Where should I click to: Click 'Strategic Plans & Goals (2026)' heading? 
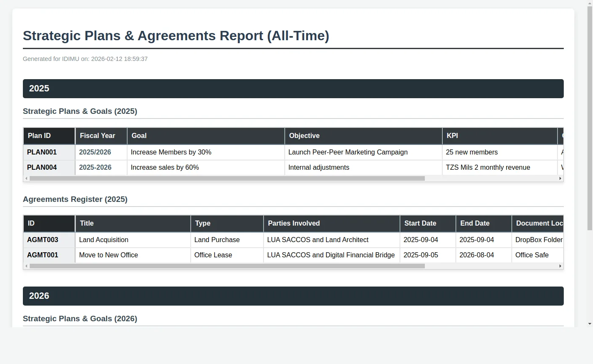click(80, 319)
